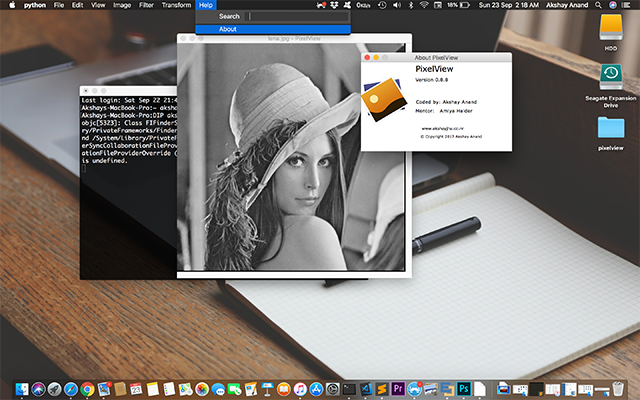This screenshot has width=640, height=400.
Task: Minimize the About PixelView window
Action: 376,58
